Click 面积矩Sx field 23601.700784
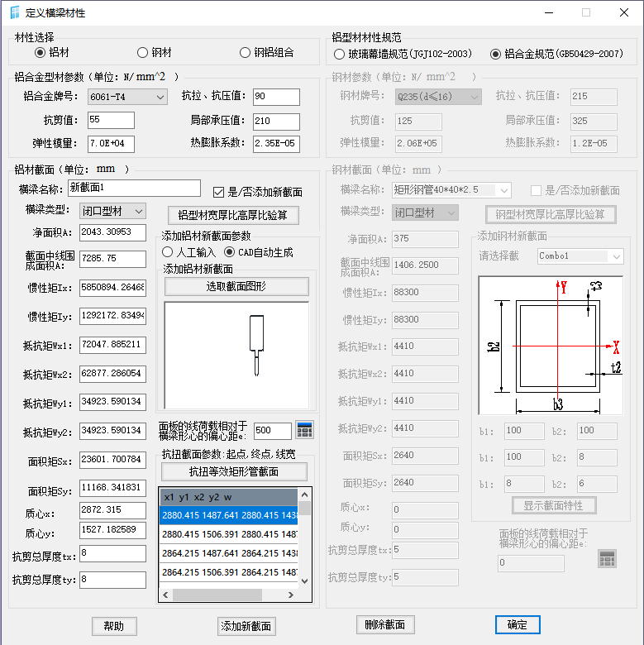 point(112,460)
